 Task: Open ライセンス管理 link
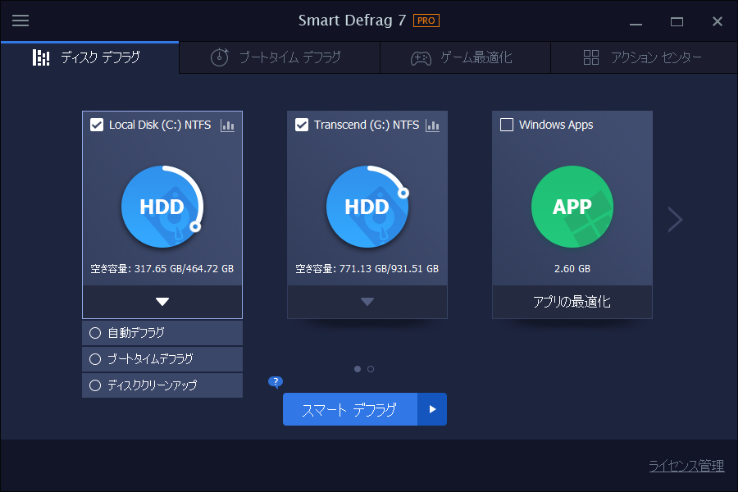686,466
